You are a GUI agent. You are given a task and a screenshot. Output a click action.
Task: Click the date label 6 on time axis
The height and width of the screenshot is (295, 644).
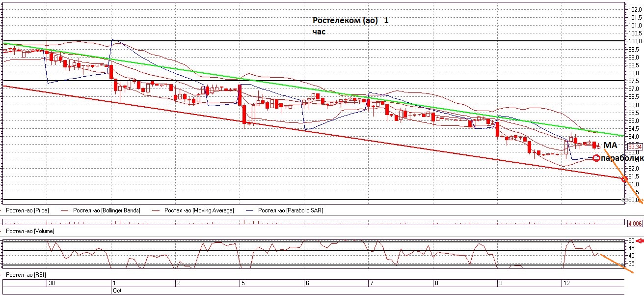pos(307,283)
